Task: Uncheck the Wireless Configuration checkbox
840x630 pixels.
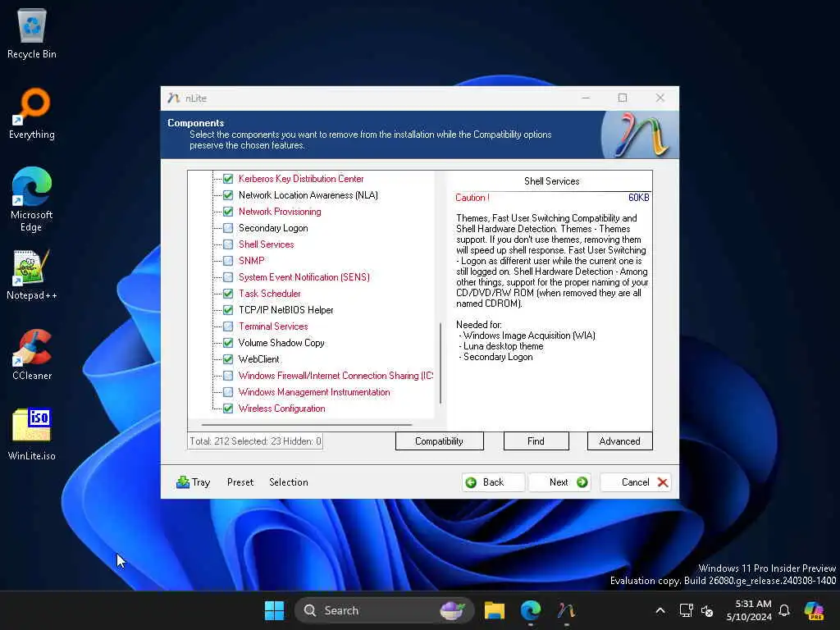Action: pyautogui.click(x=228, y=409)
